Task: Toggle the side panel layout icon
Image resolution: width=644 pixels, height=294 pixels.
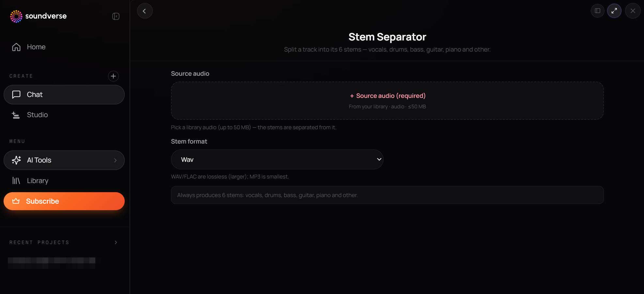Action: point(597,11)
